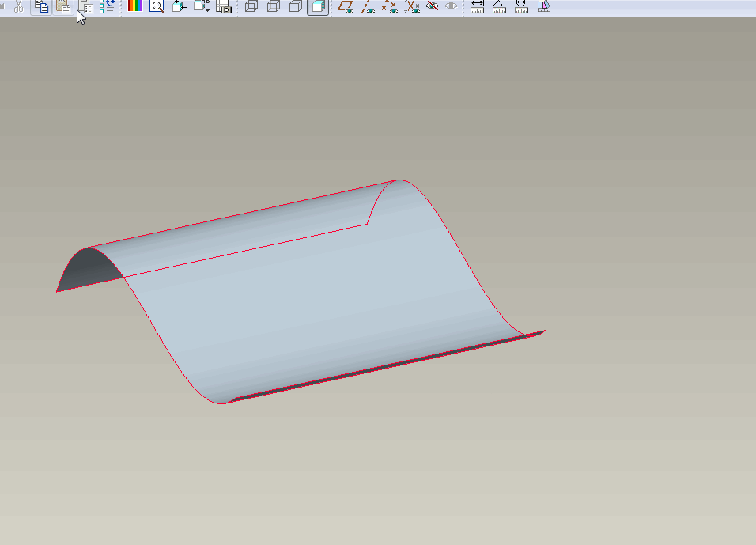
Task: Toggle datum plane display
Action: tap(346, 6)
